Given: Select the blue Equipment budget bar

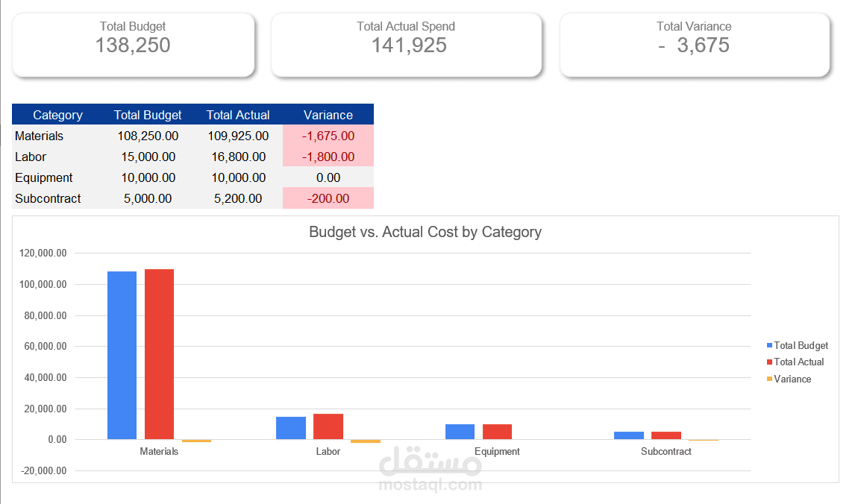Looking at the screenshot, I should coord(460,432).
